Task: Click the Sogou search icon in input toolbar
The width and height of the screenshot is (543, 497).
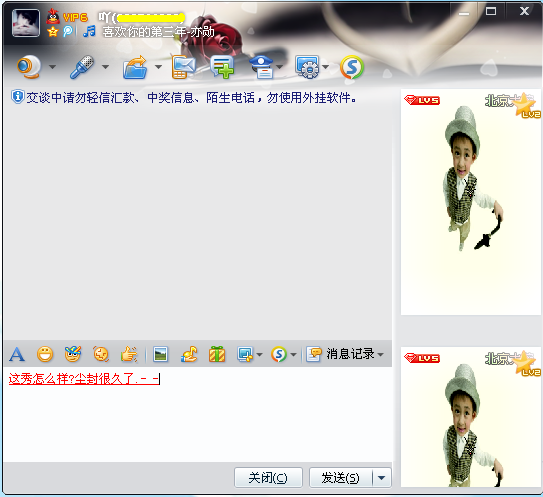Action: point(279,354)
